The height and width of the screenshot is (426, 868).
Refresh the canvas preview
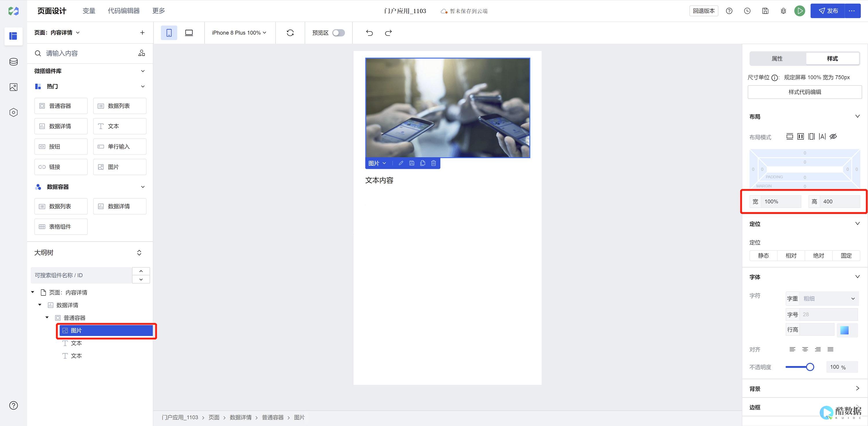[x=290, y=33]
